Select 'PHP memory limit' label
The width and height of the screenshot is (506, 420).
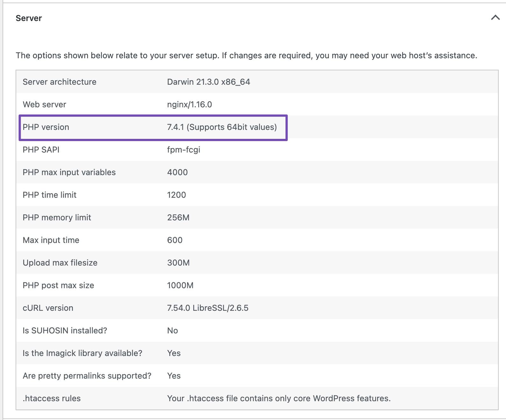[x=57, y=217]
